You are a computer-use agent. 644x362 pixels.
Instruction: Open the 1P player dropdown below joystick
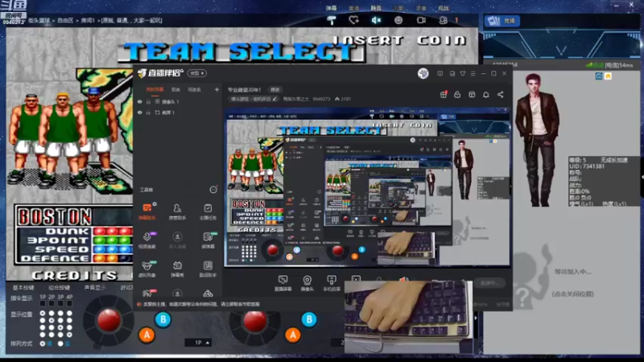click(198, 343)
